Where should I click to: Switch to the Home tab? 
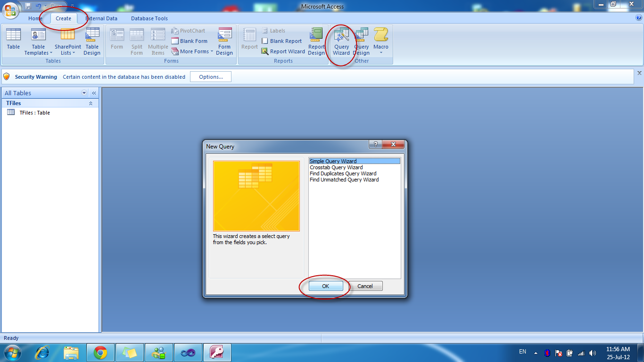35,18
